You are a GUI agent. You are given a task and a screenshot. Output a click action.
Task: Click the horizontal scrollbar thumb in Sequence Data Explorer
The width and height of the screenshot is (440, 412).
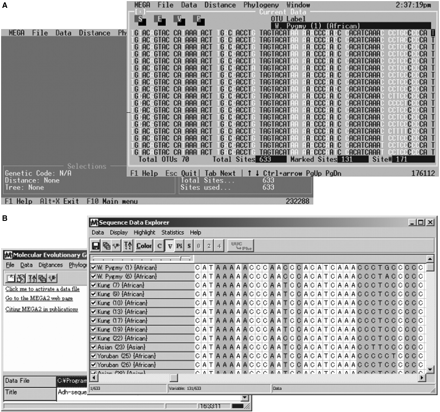click(x=174, y=378)
